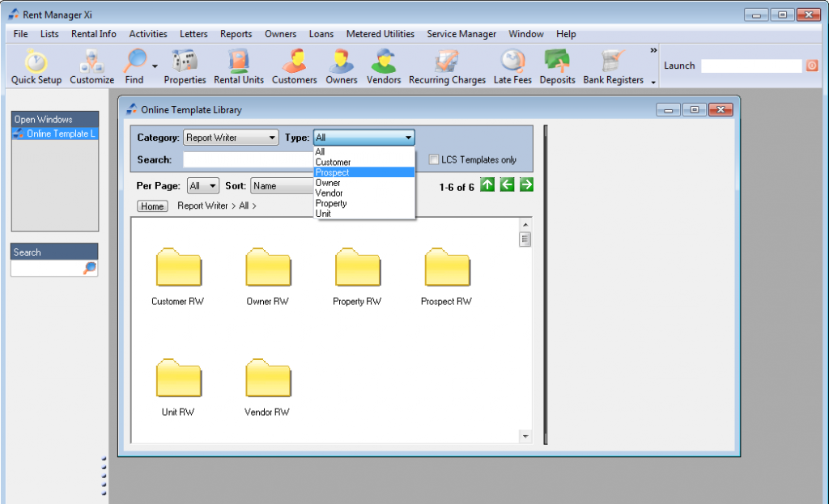The width and height of the screenshot is (829, 504).
Task: Open toolbar options arrow below Bank Registers
Action: click(x=653, y=83)
